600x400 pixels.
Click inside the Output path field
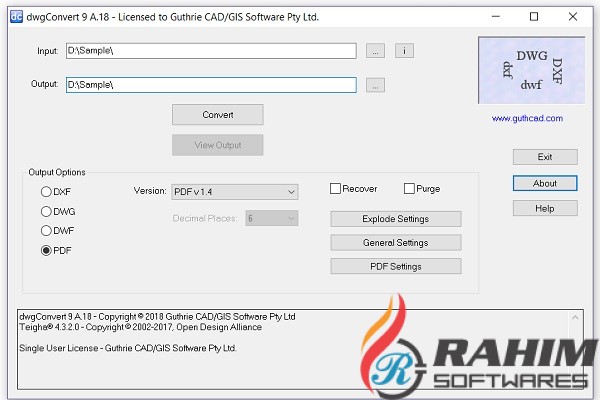tap(211, 85)
